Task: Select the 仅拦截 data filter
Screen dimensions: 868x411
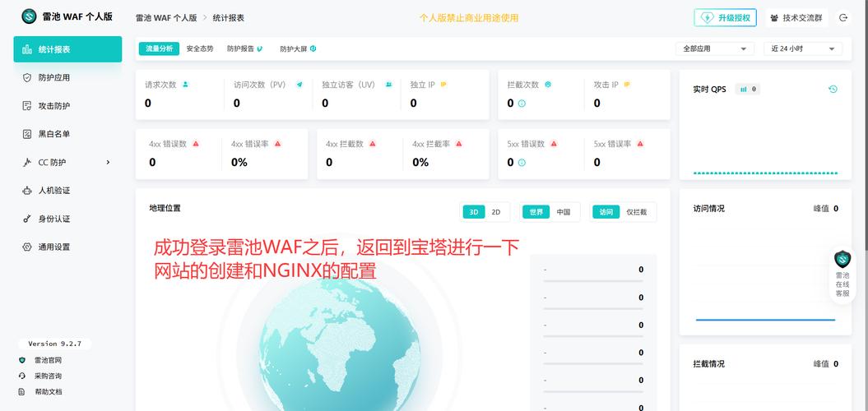Action: (x=637, y=212)
